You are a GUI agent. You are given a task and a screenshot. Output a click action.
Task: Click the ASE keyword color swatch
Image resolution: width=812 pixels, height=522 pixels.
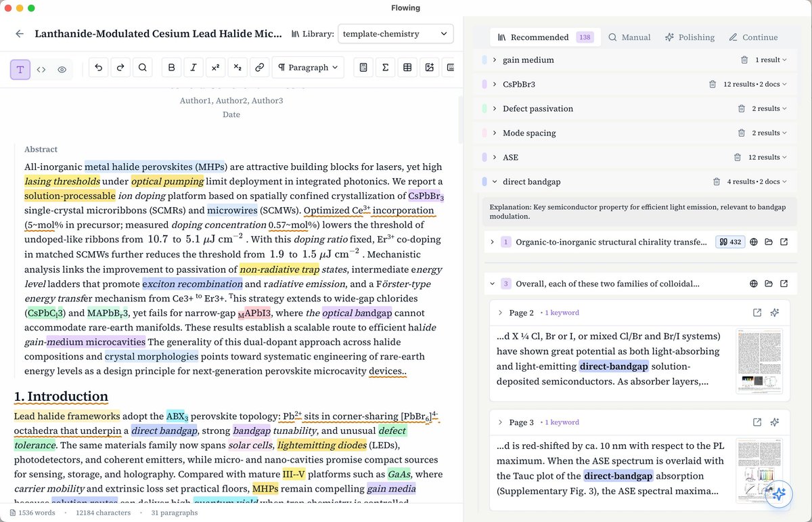(x=484, y=157)
